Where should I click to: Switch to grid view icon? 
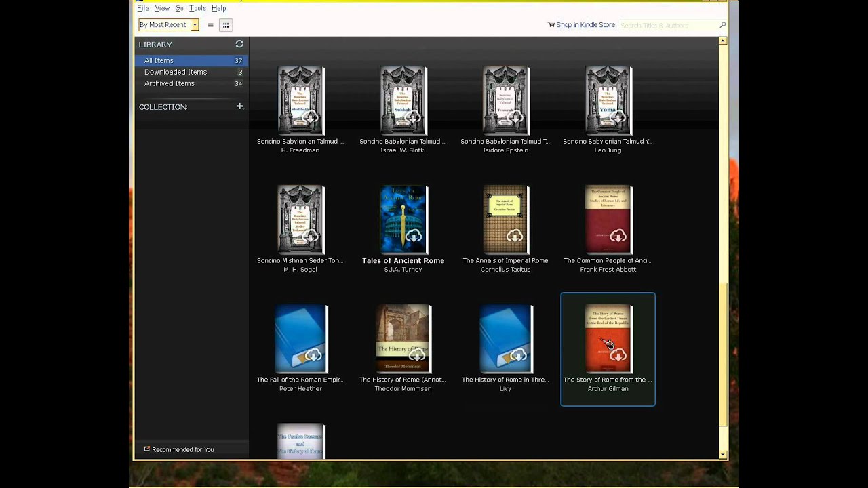point(226,25)
